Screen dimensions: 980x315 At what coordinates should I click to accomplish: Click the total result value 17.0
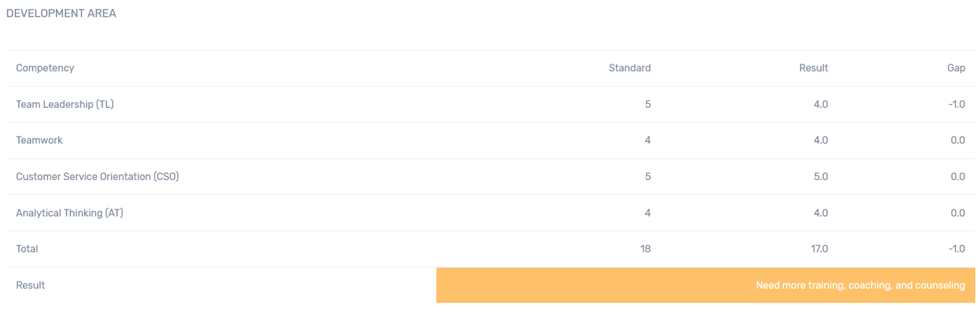pyautogui.click(x=819, y=248)
